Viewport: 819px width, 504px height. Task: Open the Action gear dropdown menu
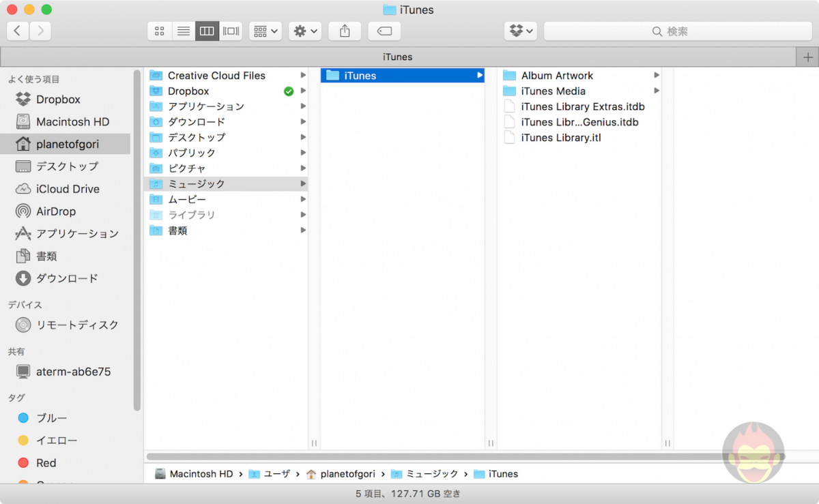tap(305, 31)
